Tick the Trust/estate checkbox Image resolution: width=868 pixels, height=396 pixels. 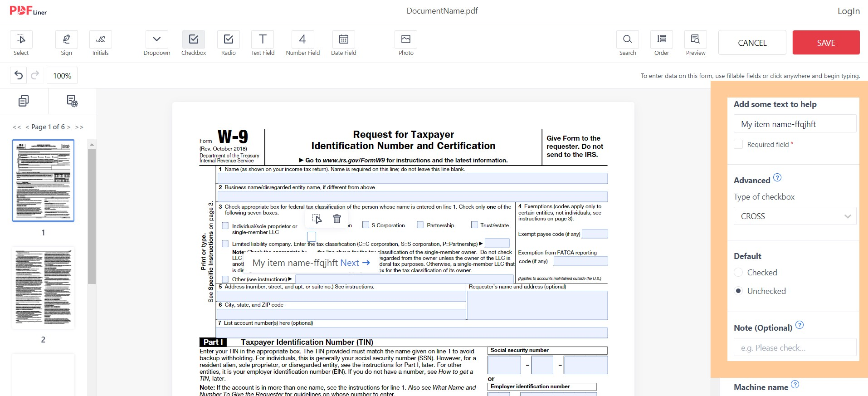pyautogui.click(x=474, y=225)
